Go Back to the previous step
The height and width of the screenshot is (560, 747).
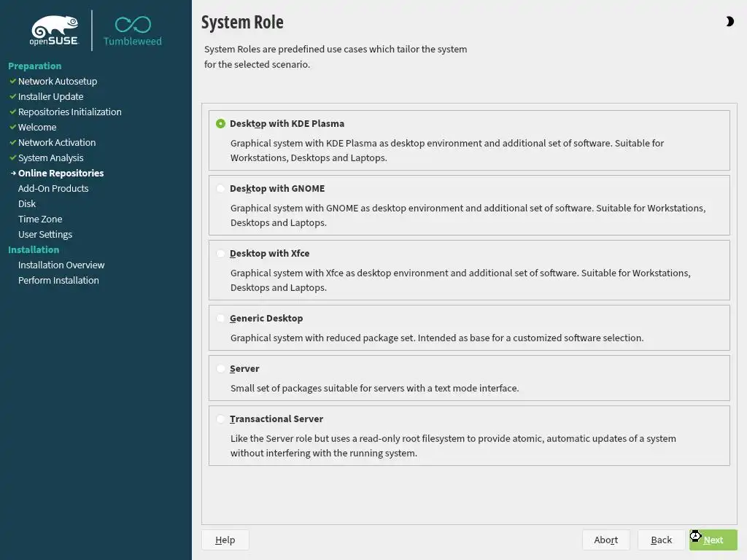[661, 540]
